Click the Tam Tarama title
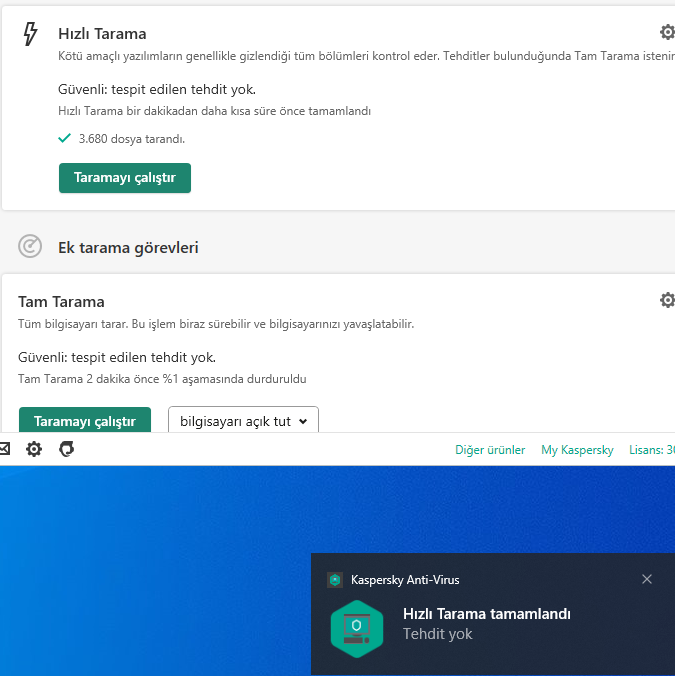Image resolution: width=675 pixels, height=676 pixels. [61, 302]
